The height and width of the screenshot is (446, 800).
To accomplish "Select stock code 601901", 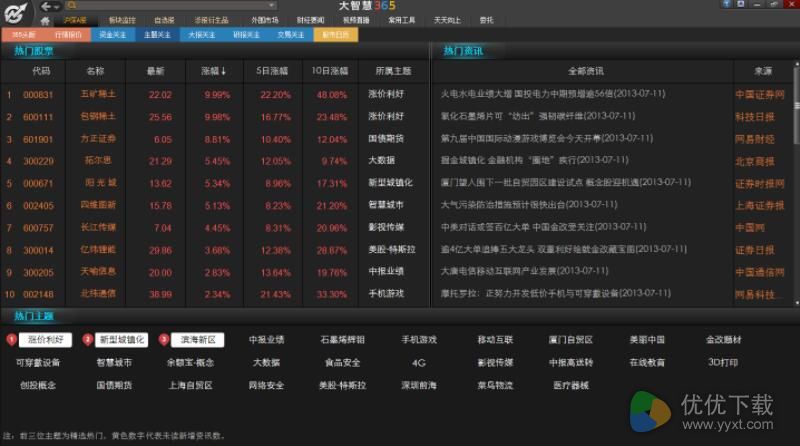I will coord(38,139).
